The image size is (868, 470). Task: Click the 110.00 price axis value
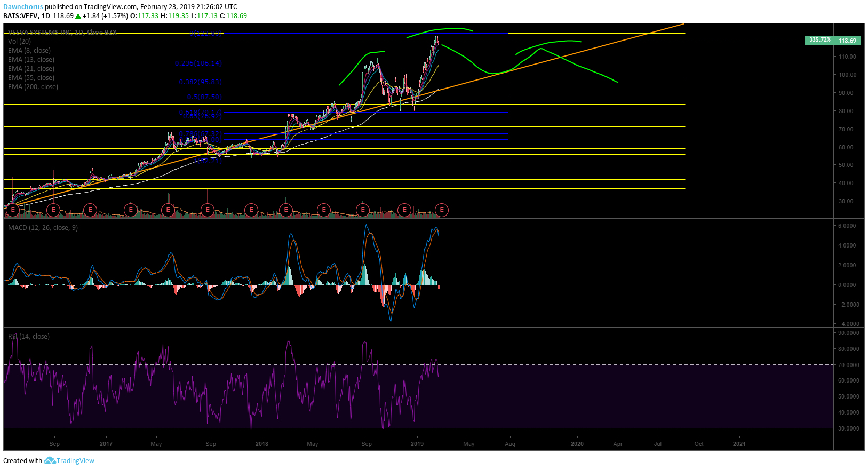[847, 57]
